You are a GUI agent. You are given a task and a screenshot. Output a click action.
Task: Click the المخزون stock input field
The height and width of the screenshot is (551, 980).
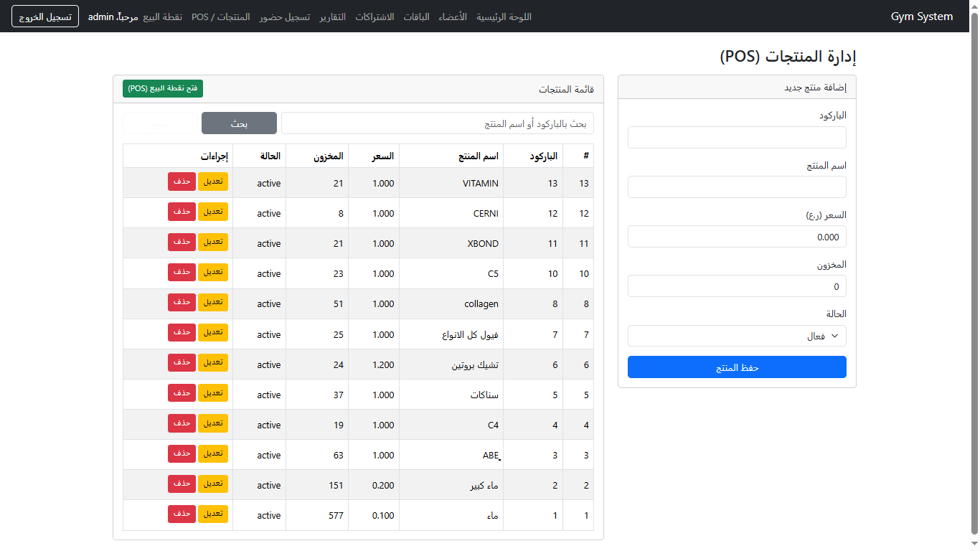737,286
